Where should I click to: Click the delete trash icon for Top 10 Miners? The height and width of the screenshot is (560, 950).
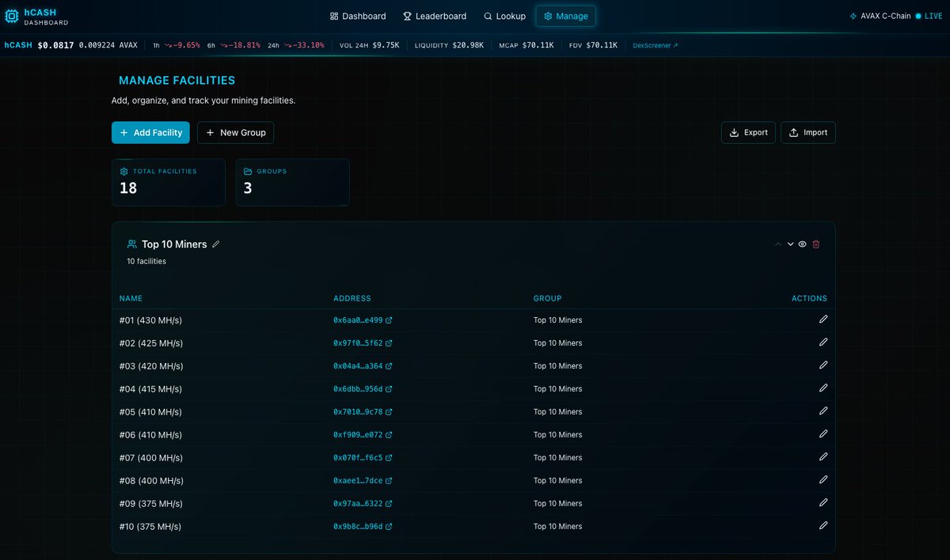coord(815,244)
